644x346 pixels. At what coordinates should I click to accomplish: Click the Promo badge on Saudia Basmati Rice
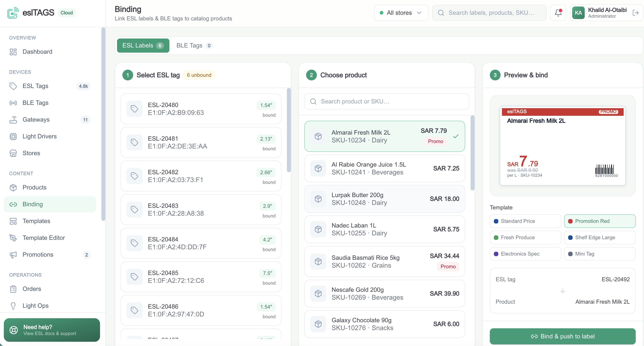point(448,267)
